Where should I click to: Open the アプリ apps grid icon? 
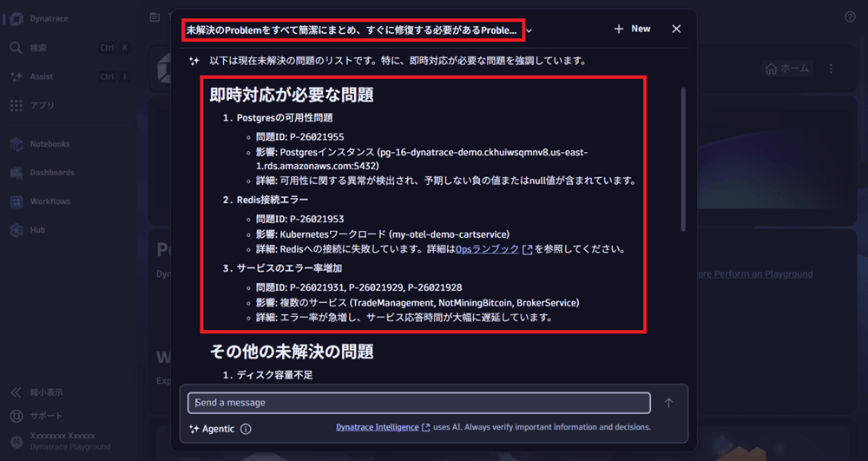click(x=16, y=105)
